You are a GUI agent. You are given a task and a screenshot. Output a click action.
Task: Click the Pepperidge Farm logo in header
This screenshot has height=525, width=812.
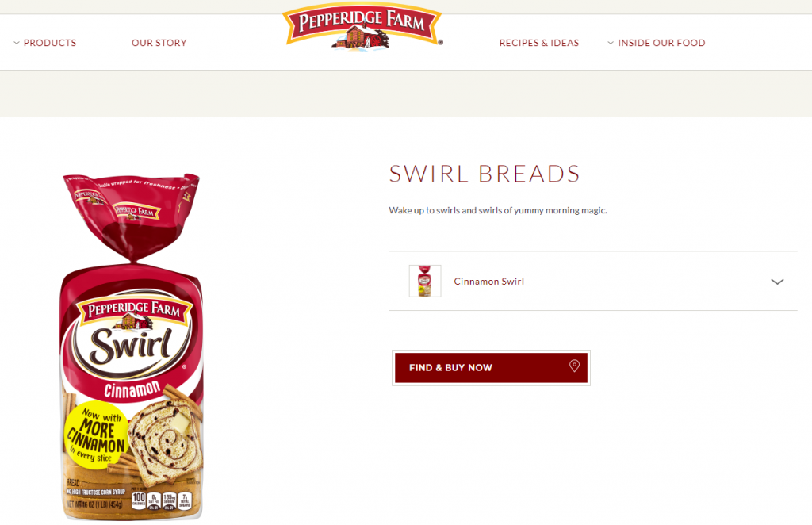[362, 27]
